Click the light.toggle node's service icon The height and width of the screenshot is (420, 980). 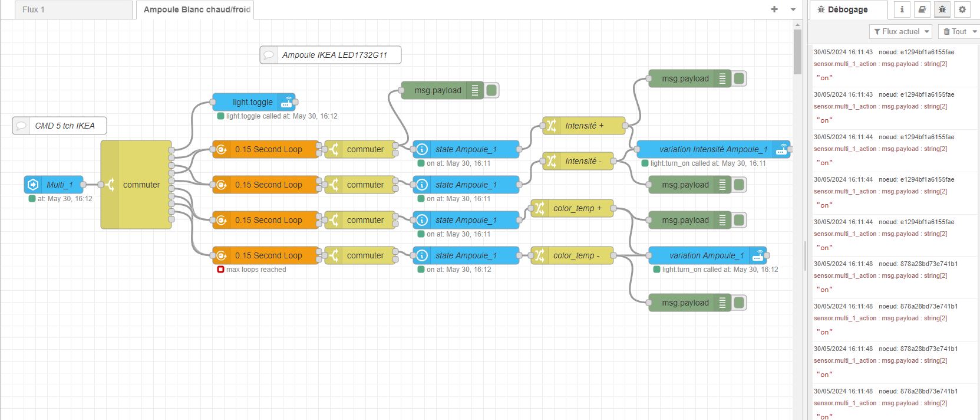tap(286, 102)
